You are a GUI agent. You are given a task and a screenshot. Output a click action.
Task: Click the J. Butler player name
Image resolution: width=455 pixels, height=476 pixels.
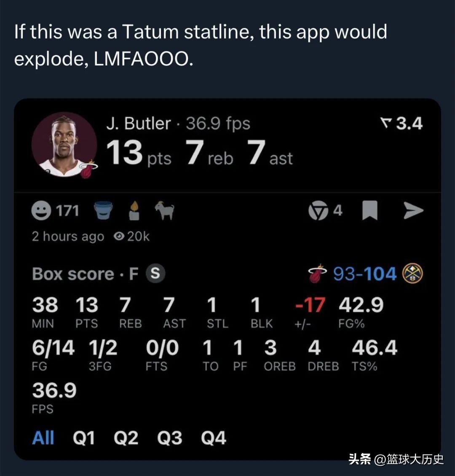coord(139,124)
